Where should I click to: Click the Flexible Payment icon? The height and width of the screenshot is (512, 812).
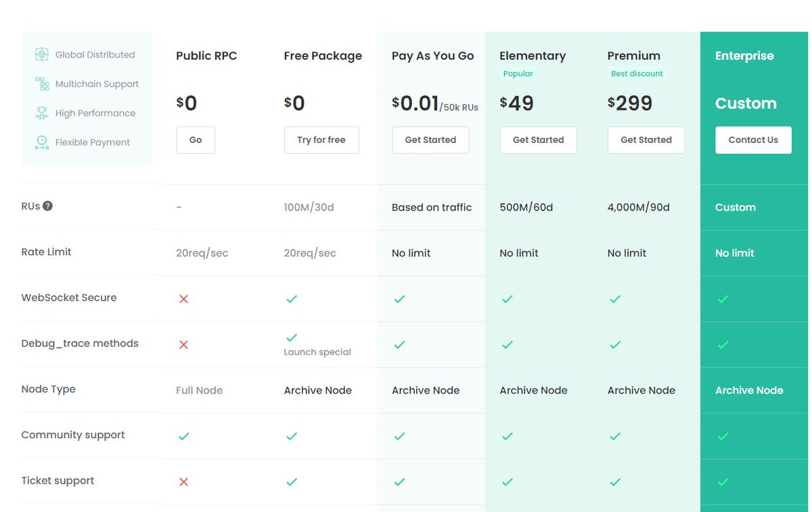tap(41, 142)
